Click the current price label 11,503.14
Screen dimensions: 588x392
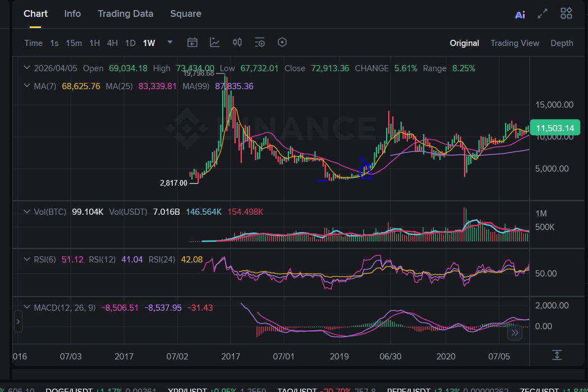tap(555, 128)
